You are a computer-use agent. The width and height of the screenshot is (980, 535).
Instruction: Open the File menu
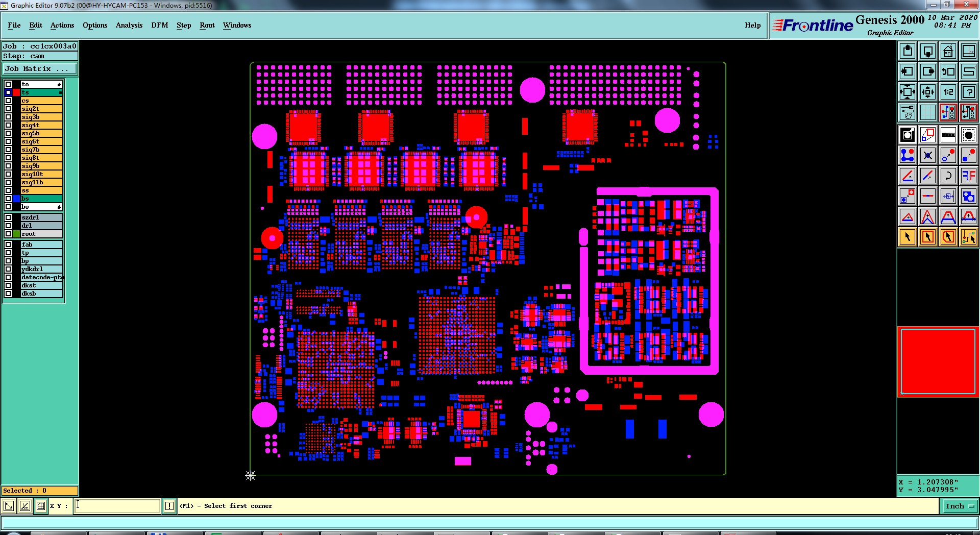click(x=14, y=25)
